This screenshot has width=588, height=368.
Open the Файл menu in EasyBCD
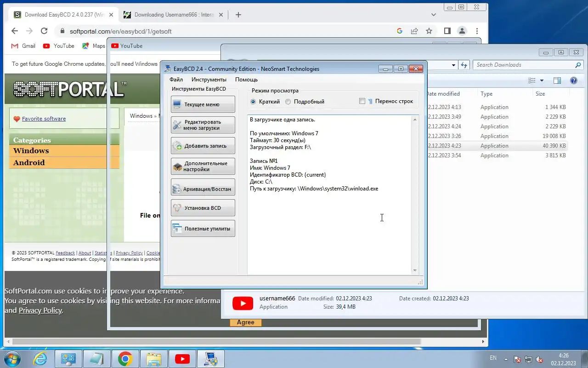(x=176, y=80)
